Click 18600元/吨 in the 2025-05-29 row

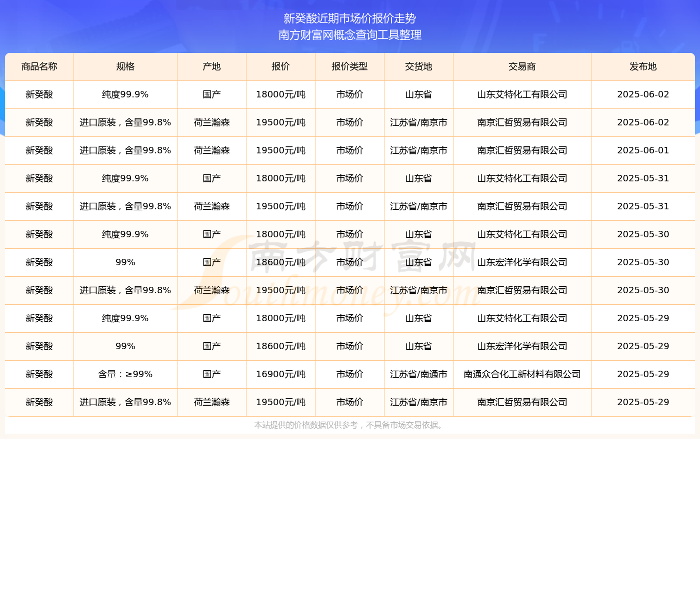tap(281, 347)
